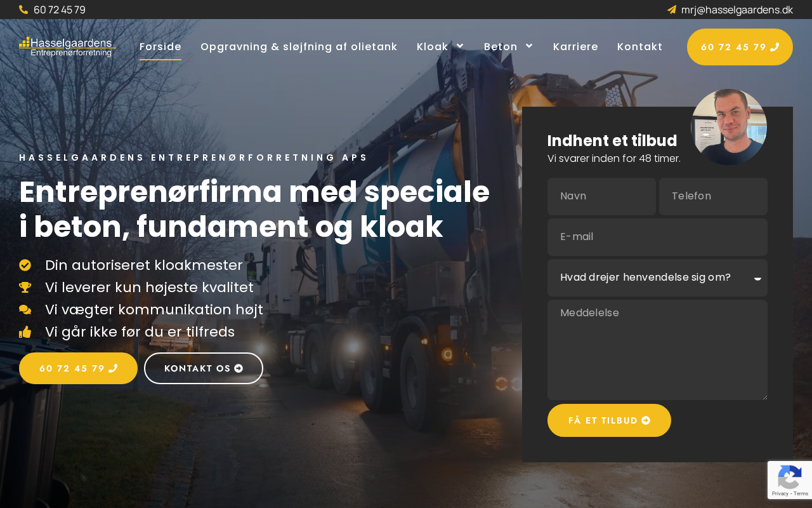Click the reCAPTCHA badge icon
812x508 pixels.
coord(790,480)
